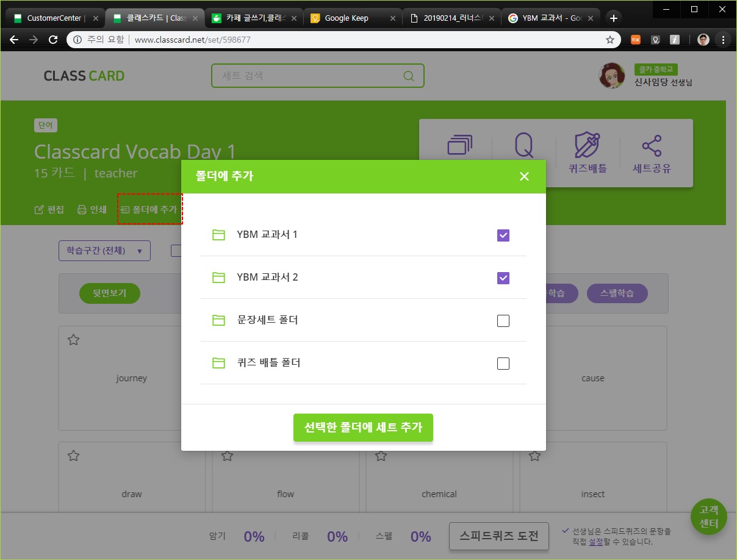
Task: Click the 클카 중학교 badge
Action: coord(656,70)
